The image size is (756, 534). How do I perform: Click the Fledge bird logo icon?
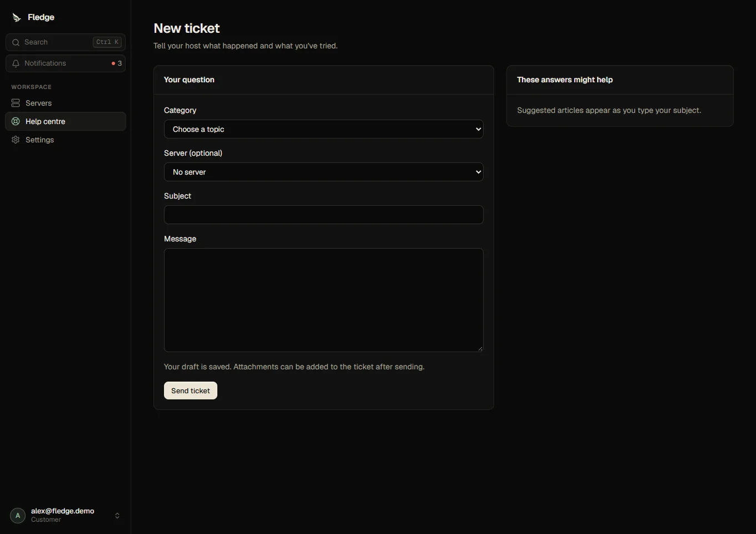tap(17, 17)
